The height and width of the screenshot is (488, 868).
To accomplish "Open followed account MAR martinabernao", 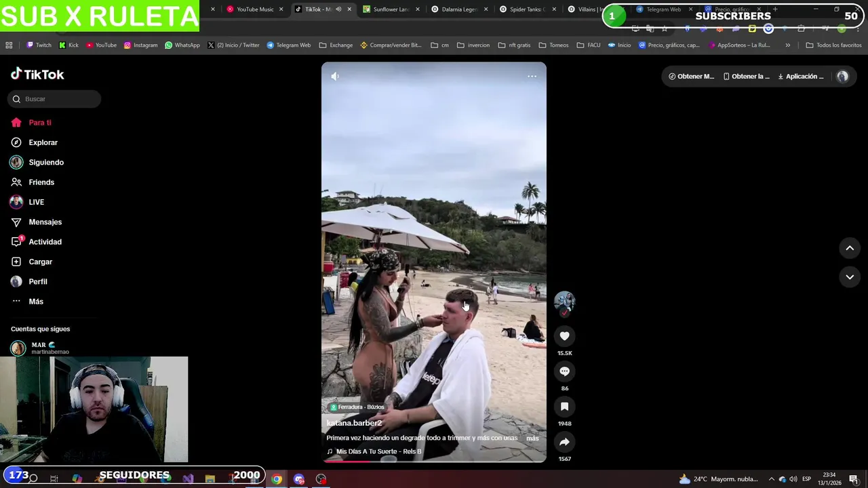I will [x=41, y=348].
